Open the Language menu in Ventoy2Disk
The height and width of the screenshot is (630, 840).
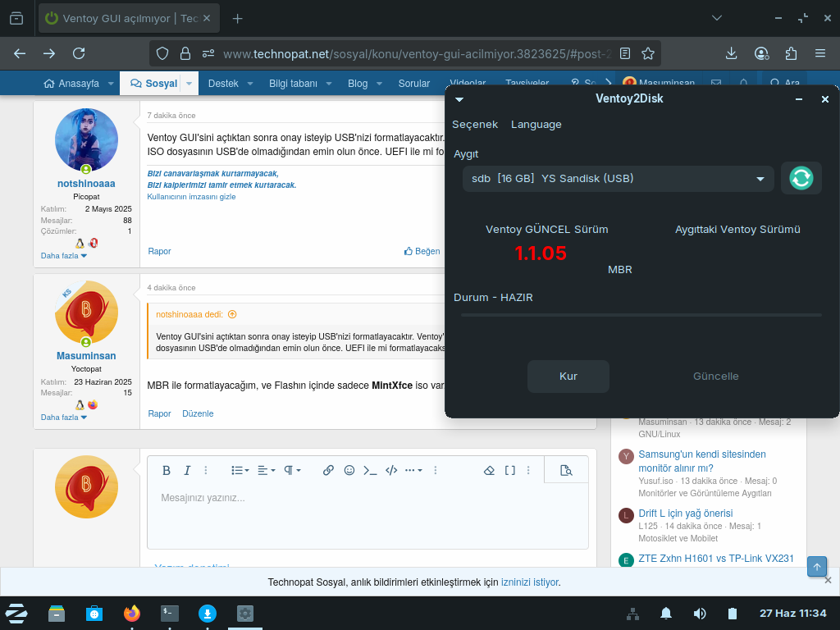[x=536, y=125]
